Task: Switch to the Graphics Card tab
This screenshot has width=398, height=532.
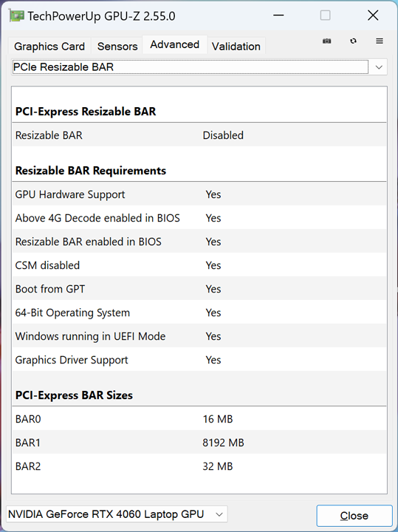Action: click(x=49, y=46)
